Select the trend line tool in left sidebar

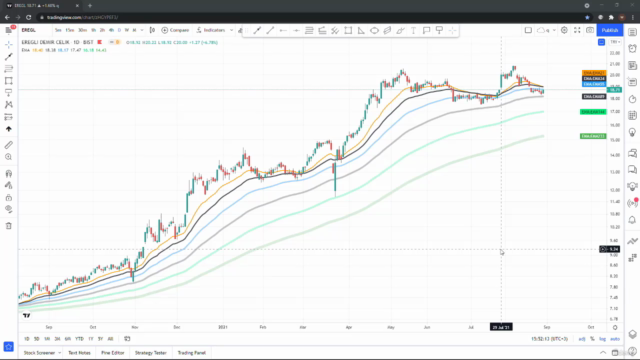click(x=9, y=57)
